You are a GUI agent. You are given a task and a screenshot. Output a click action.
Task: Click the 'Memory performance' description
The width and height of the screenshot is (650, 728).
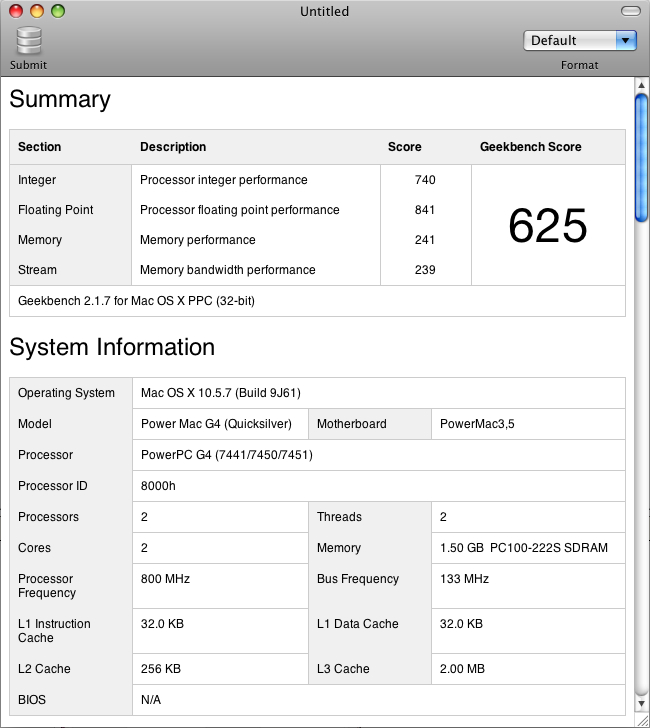pyautogui.click(x=198, y=240)
